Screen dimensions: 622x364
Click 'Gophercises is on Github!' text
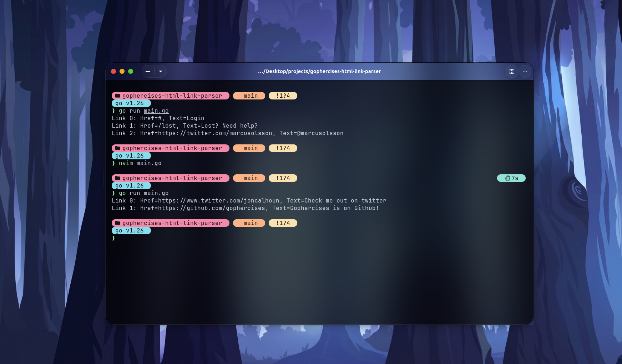(334, 208)
